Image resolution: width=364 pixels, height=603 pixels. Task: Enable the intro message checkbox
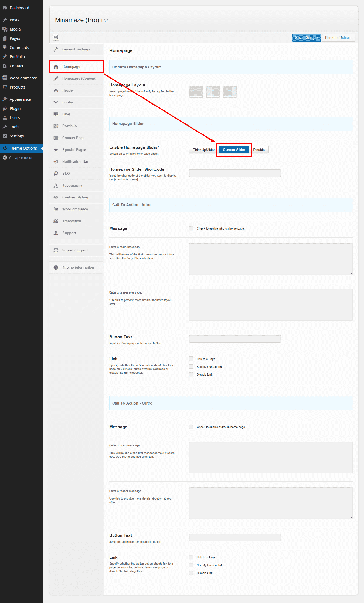point(191,228)
